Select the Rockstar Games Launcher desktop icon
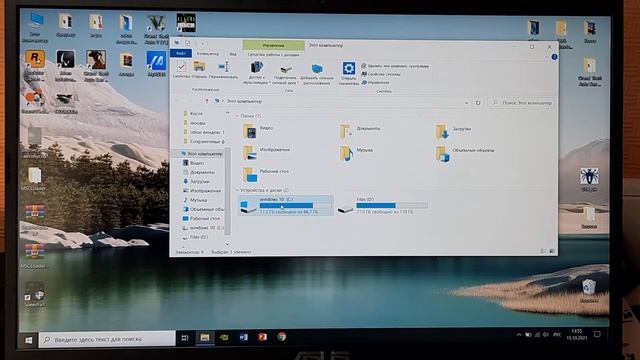Viewport: 640px width, 360px height. (x=35, y=65)
